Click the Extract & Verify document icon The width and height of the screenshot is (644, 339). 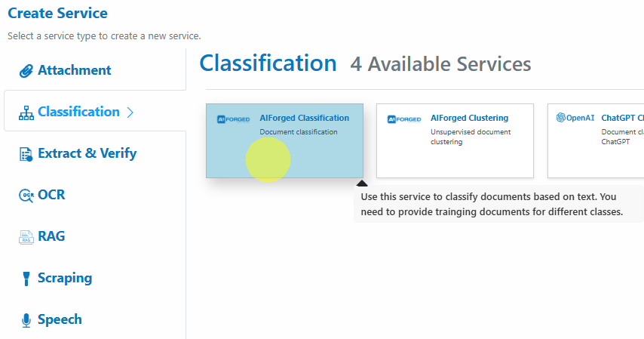[26, 154]
